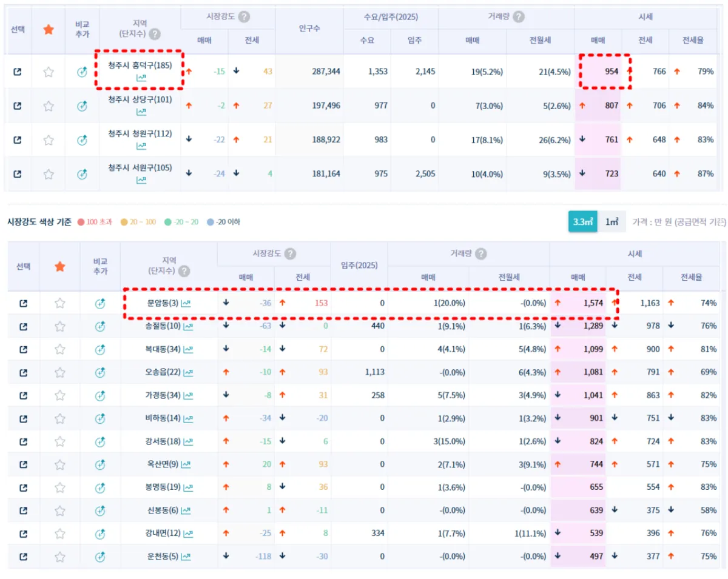Add 청주시 청원구 to comparison
The height and width of the screenshot is (579, 728).
pos(83,140)
